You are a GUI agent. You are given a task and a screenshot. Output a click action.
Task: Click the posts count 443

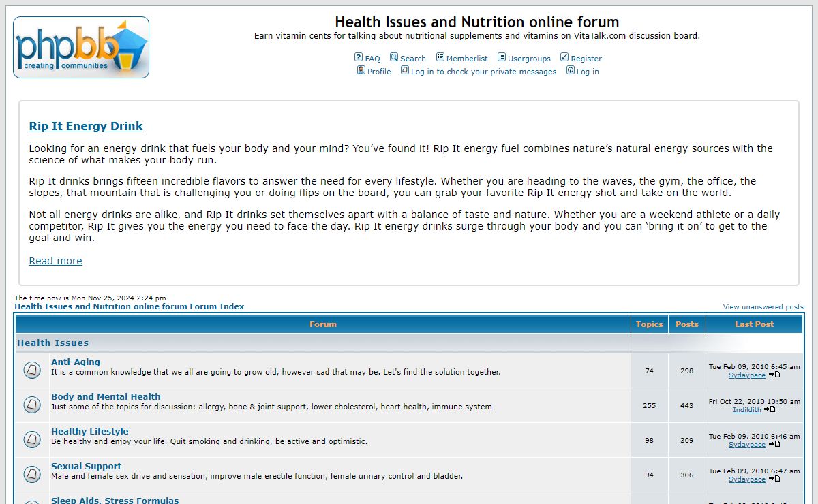pos(687,406)
